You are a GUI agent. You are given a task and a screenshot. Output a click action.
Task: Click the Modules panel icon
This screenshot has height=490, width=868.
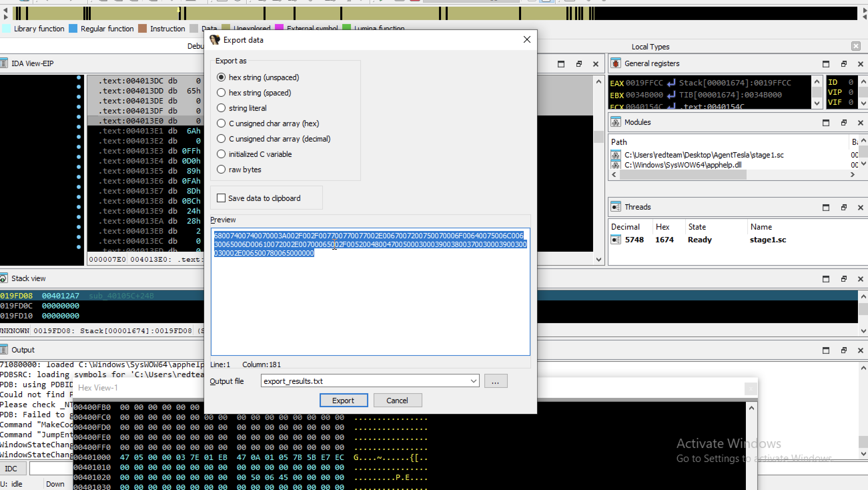coord(615,122)
